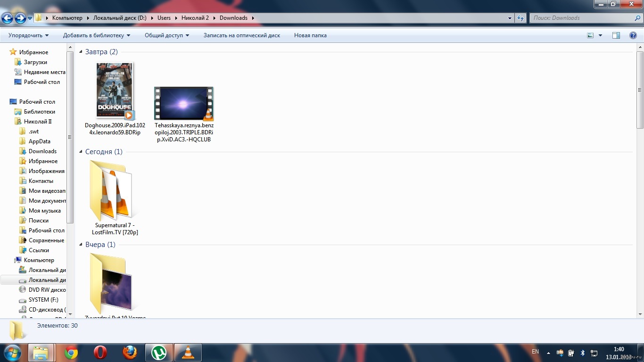
Task: Select 'Компьютер' in the navigation tree
Action: (39, 260)
